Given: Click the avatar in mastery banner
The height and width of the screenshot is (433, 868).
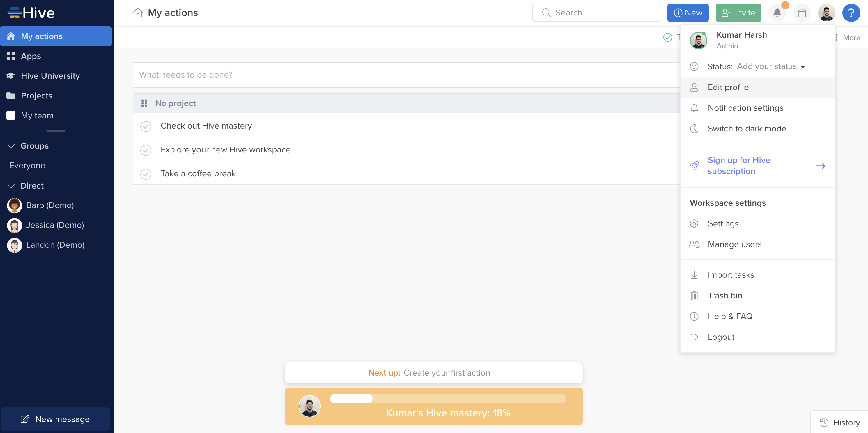Looking at the screenshot, I should click(x=309, y=406).
